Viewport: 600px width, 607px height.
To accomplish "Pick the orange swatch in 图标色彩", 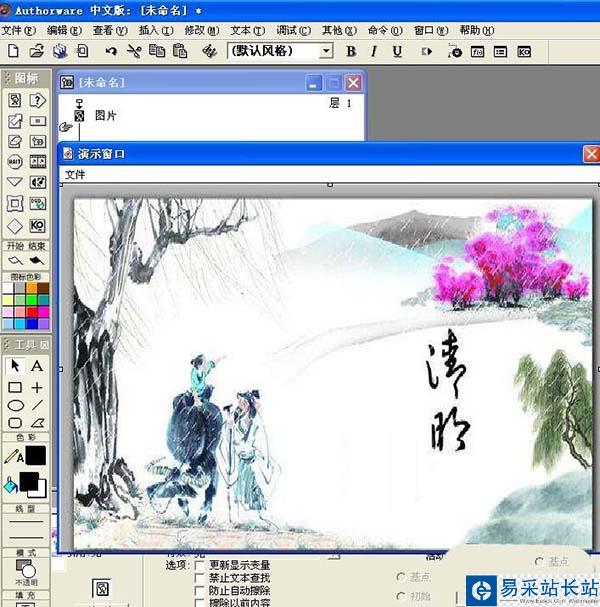I will (32, 288).
